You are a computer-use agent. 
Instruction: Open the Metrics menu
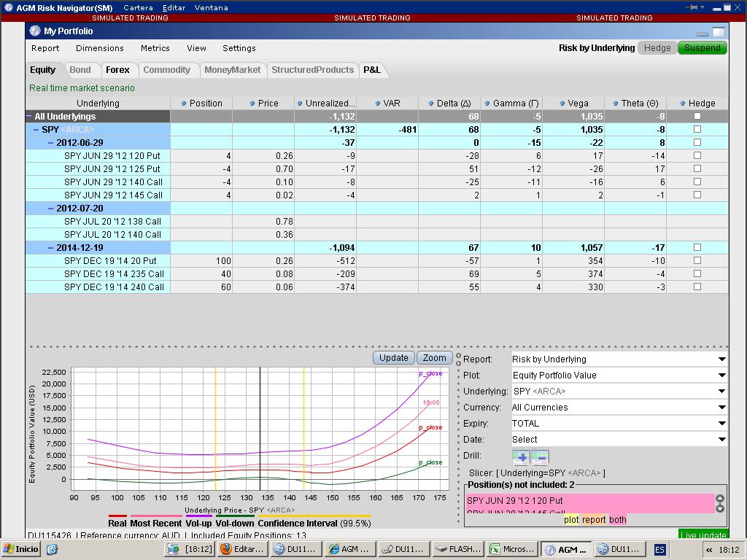tap(155, 48)
